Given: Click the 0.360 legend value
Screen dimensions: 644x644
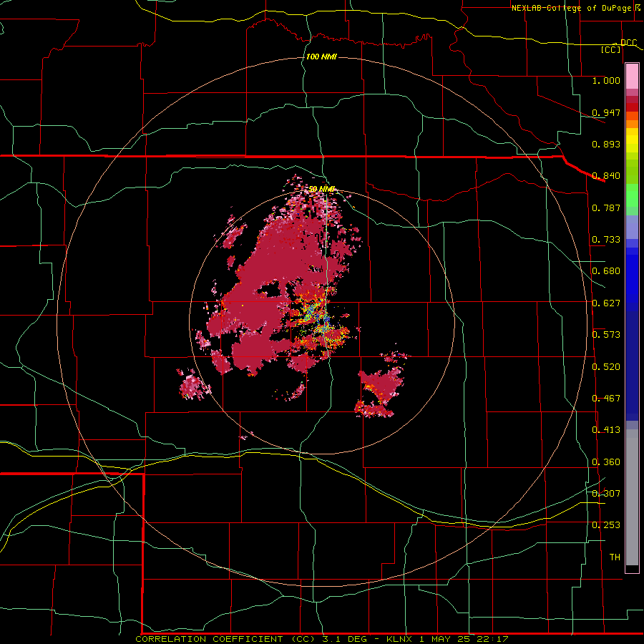Looking at the screenshot, I should [x=606, y=462].
